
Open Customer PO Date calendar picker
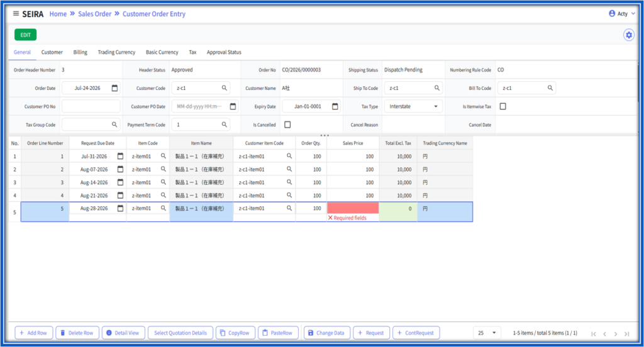point(233,106)
